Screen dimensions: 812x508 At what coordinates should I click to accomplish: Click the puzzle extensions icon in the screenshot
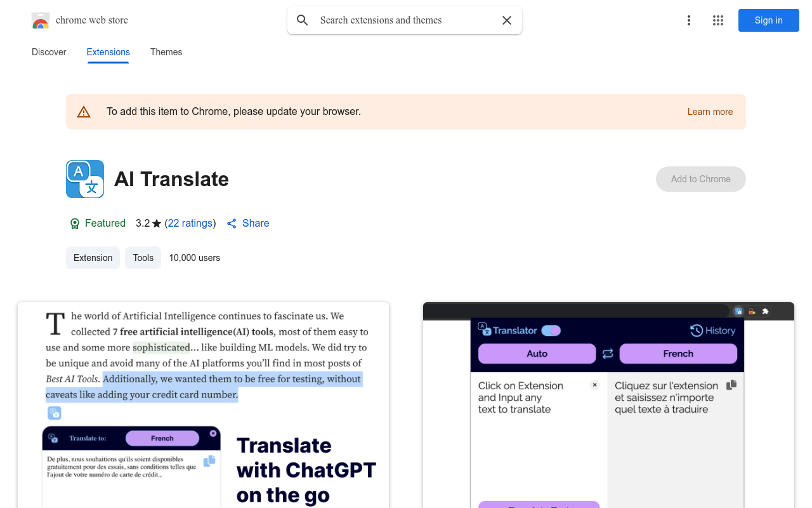[766, 311]
